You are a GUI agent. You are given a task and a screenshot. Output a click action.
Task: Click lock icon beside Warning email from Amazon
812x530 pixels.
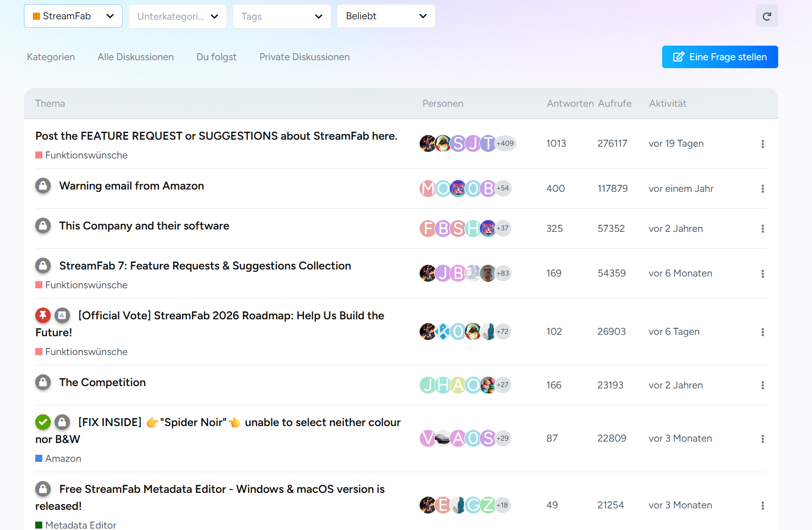tap(43, 186)
